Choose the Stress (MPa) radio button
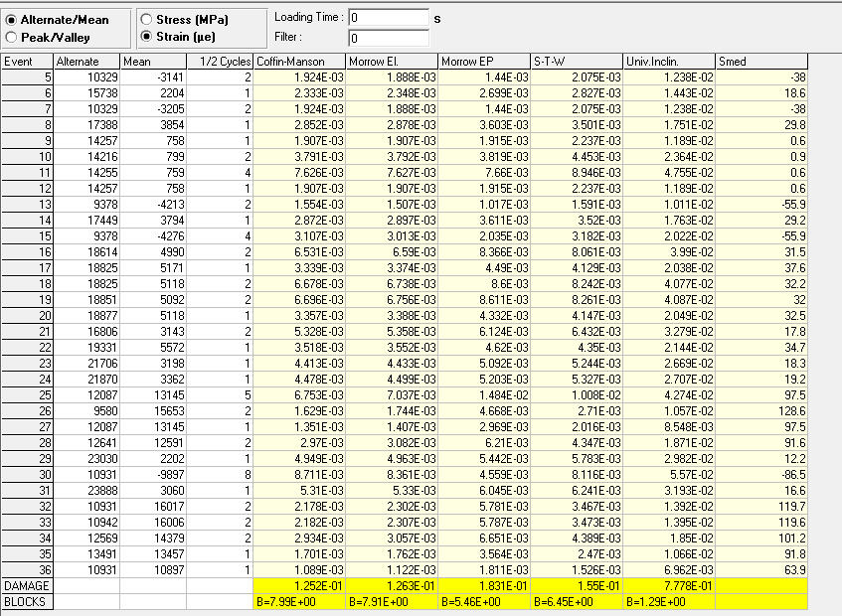This screenshot has width=842, height=616. point(146,20)
